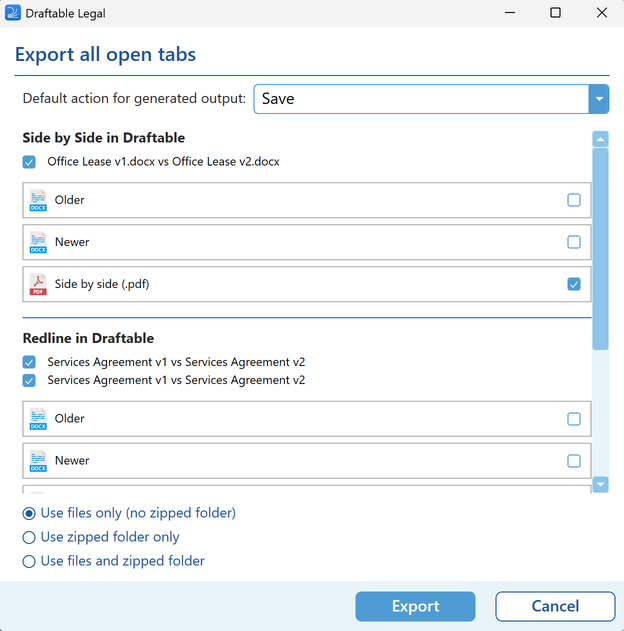
Task: Click DOCX icon for Newer in Redline section
Action: point(38,460)
